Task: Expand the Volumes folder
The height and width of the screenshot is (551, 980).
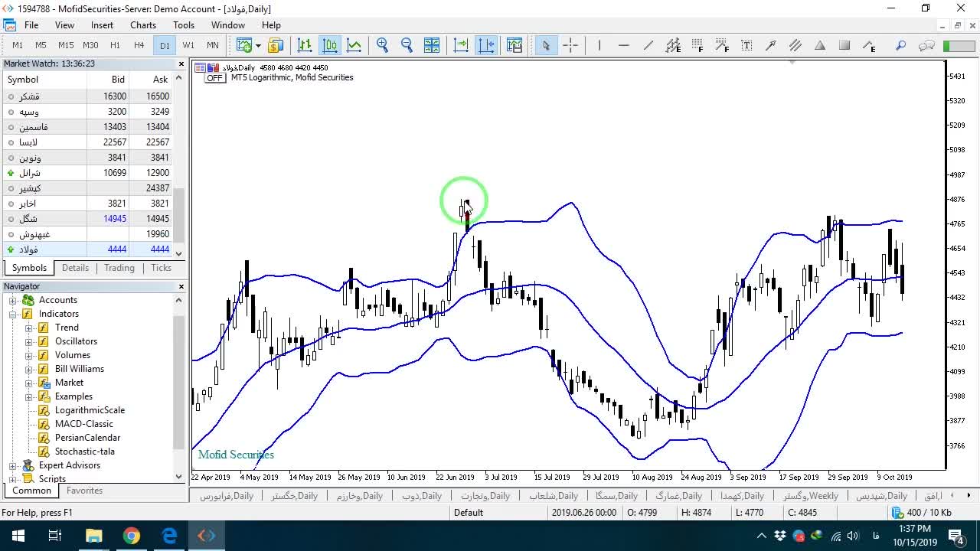Action: [x=29, y=355]
